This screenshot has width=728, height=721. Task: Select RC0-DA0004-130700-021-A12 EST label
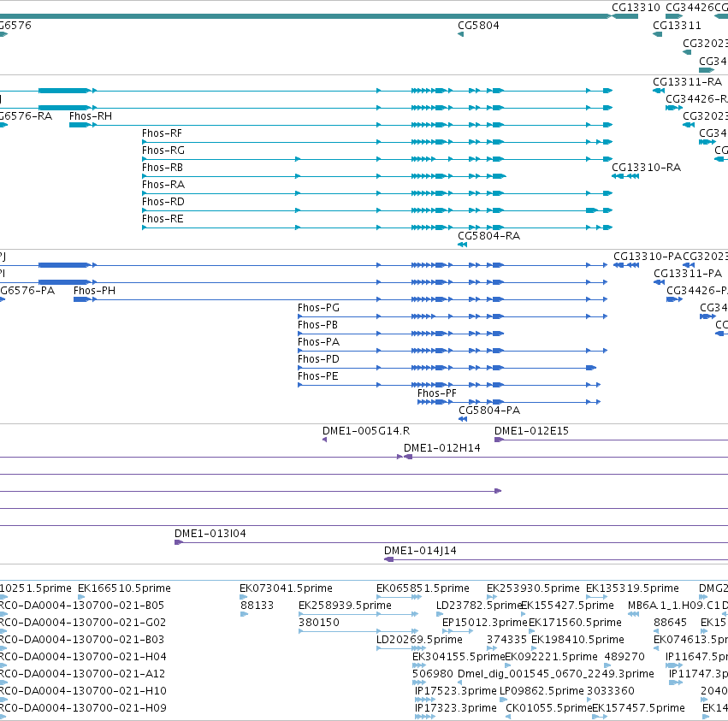[82, 674]
